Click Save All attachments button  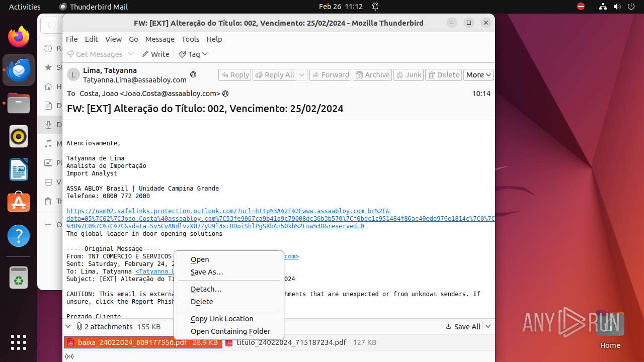(x=463, y=327)
